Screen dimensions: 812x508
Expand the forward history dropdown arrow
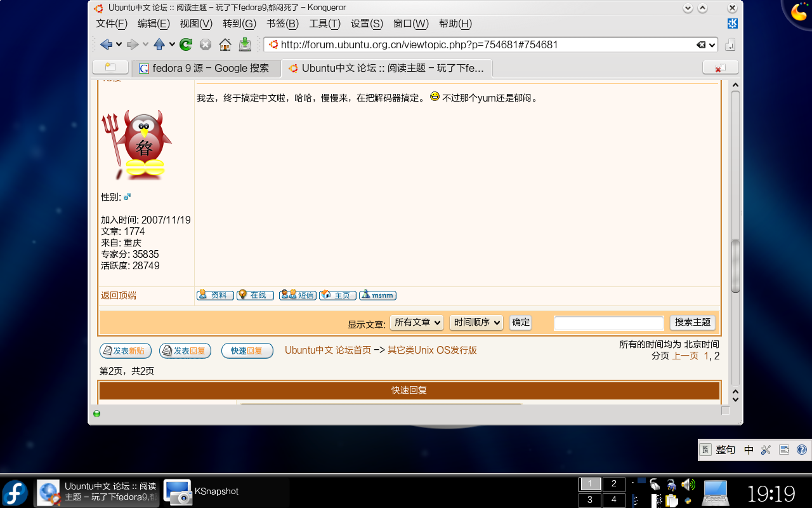coord(145,44)
